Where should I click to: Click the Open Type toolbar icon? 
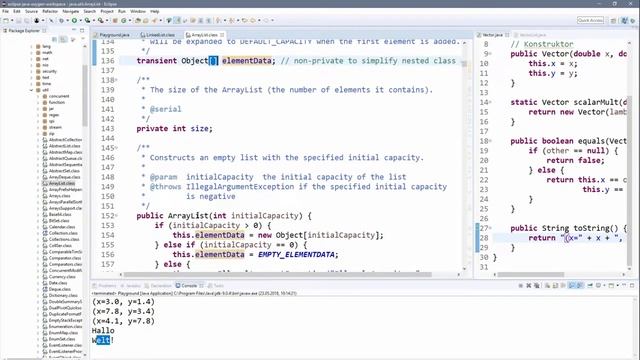point(138,20)
